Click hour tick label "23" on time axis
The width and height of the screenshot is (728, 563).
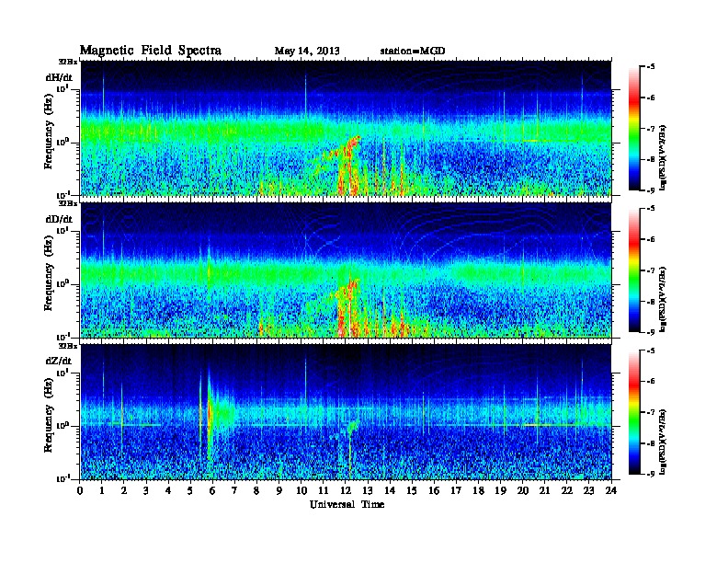click(589, 491)
